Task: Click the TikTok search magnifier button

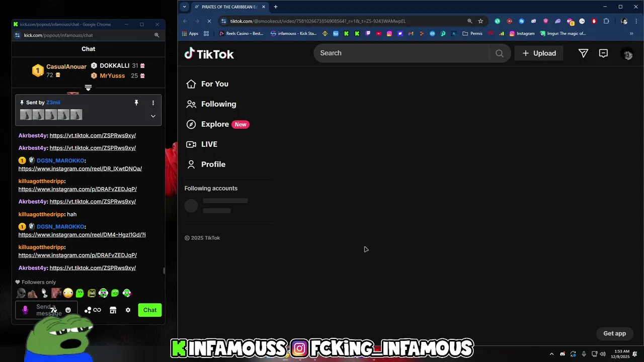Action: [x=500, y=53]
